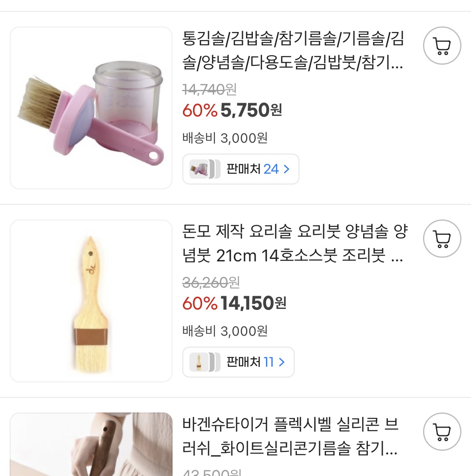
Task: Open the 통김솔/김밥솔/참기름솔 product title
Action: (x=293, y=51)
